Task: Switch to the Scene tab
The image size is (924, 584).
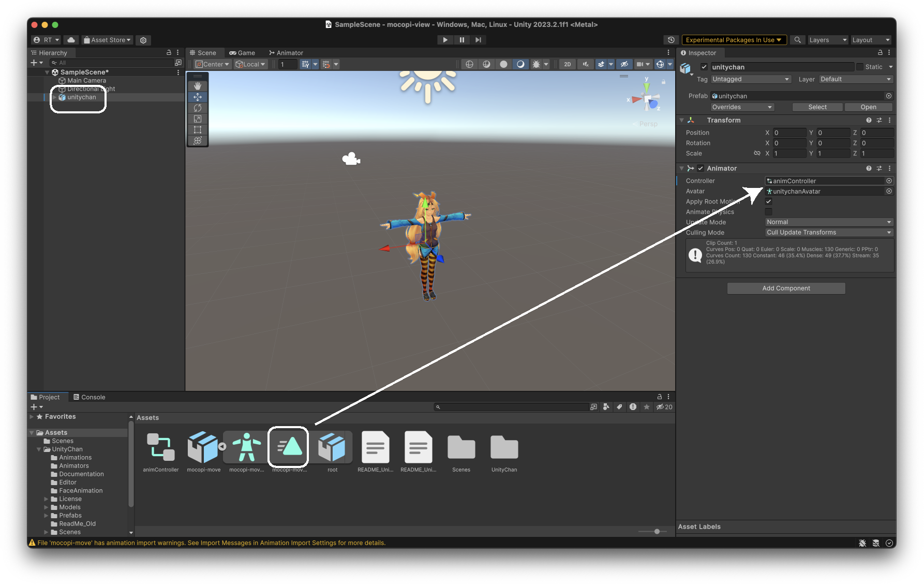Action: click(203, 53)
